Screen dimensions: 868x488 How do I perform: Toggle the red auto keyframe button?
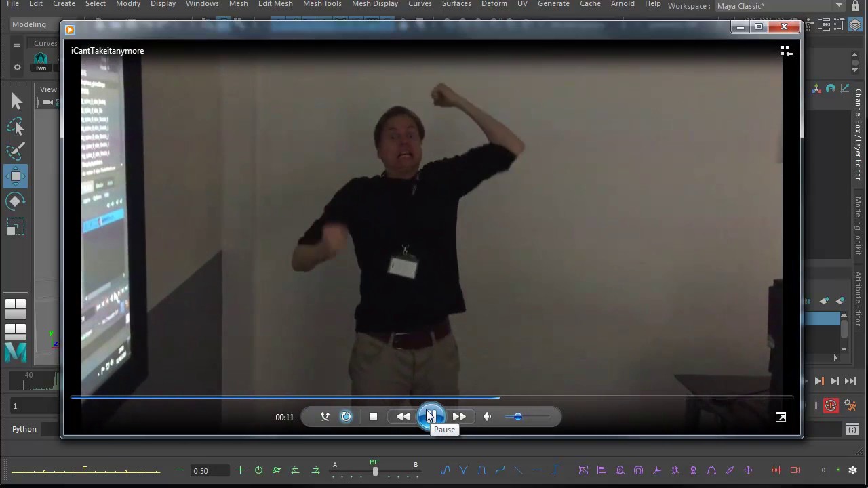pyautogui.click(x=831, y=406)
